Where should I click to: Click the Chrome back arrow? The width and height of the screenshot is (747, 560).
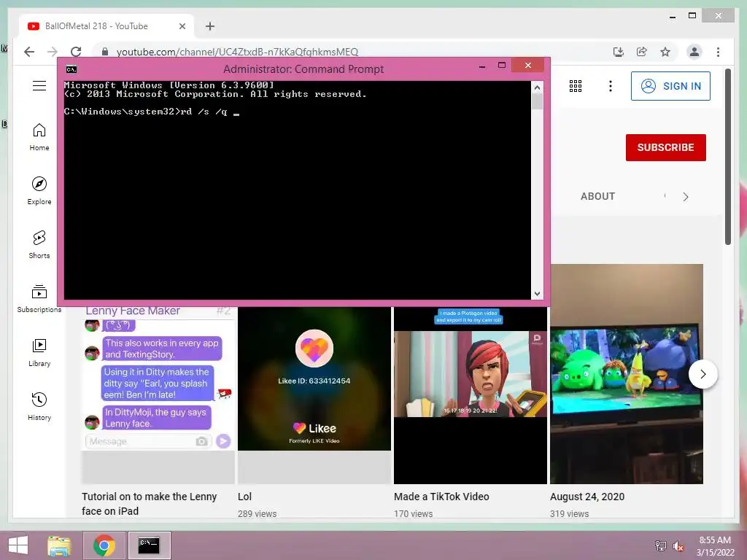tap(29, 52)
